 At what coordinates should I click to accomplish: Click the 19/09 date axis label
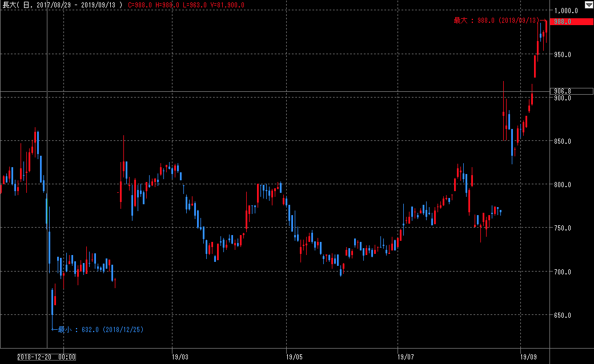529,357
